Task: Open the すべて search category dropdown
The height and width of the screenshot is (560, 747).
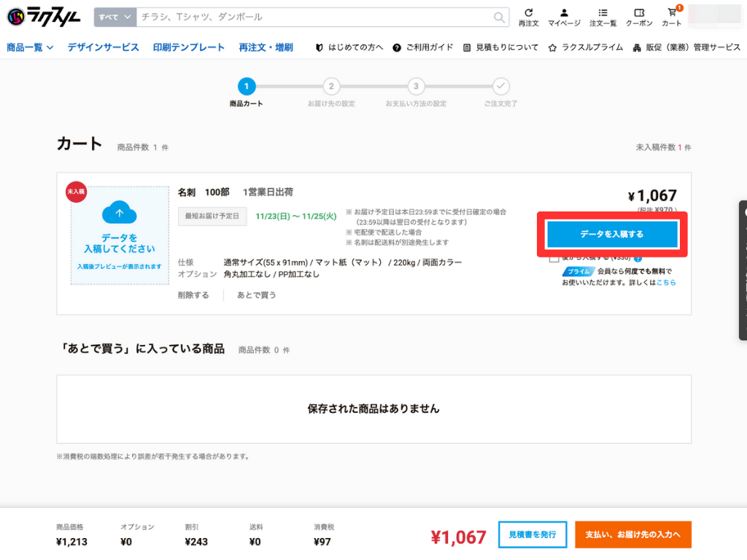Action: 115,15
